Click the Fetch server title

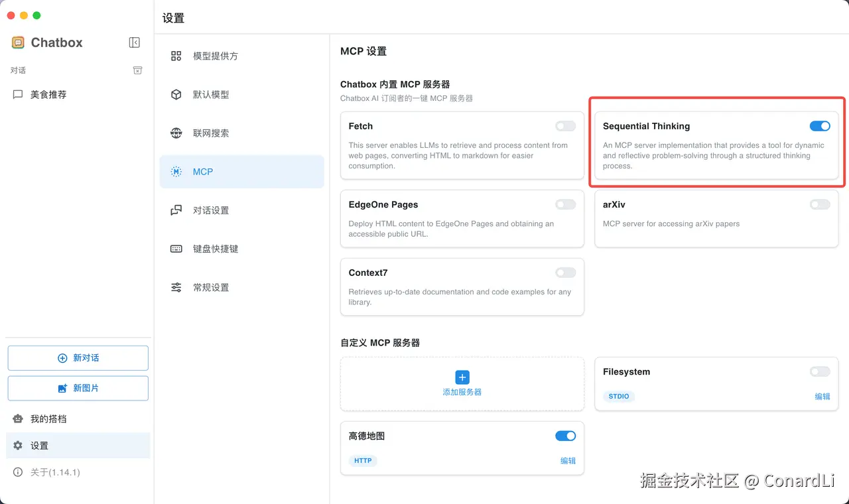361,126
